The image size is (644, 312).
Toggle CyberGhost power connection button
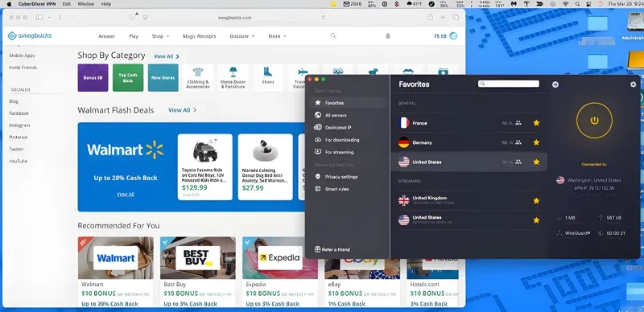pos(594,121)
